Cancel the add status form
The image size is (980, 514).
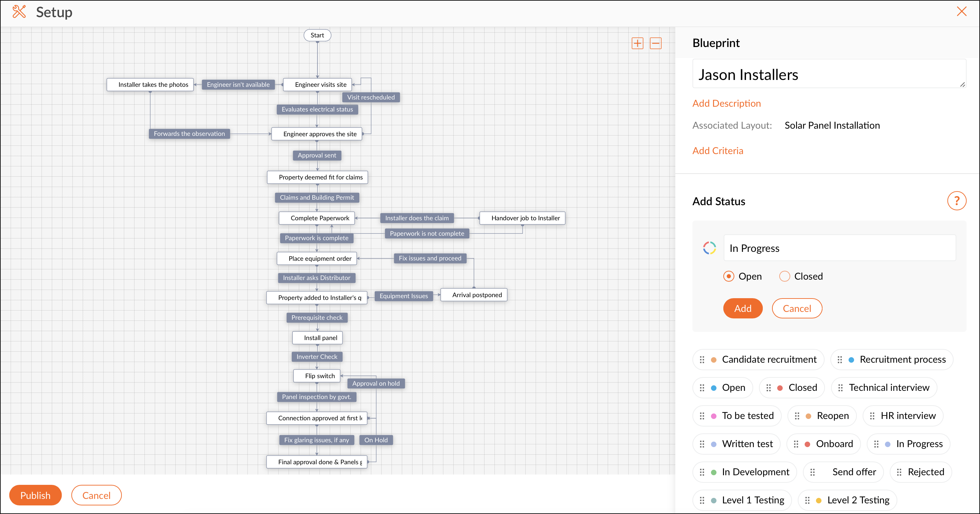tap(797, 308)
